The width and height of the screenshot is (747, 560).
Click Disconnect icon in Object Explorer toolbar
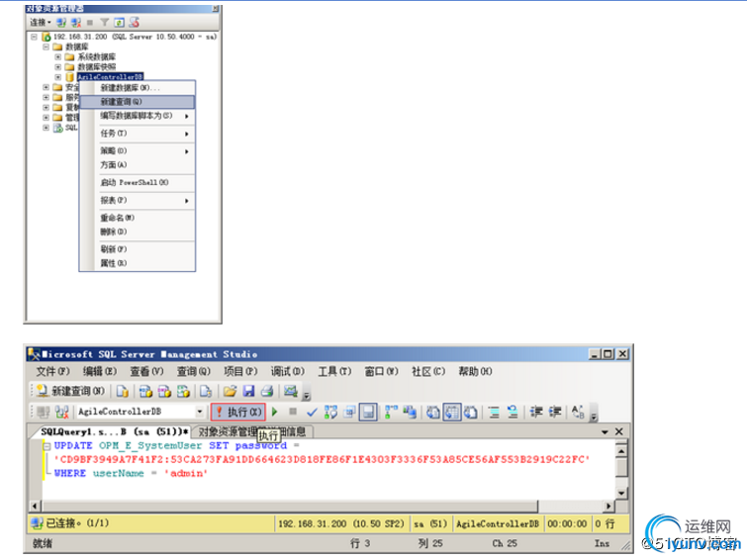pos(76,23)
